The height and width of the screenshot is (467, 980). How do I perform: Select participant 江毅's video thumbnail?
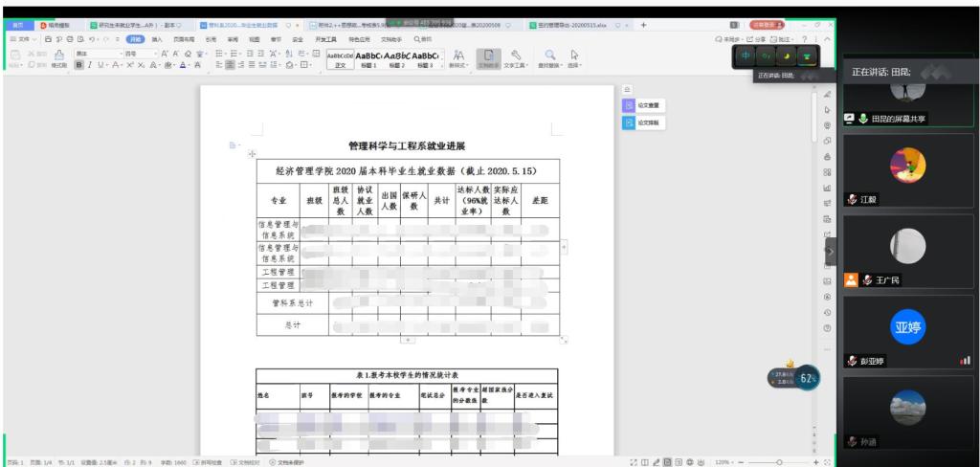(907, 167)
